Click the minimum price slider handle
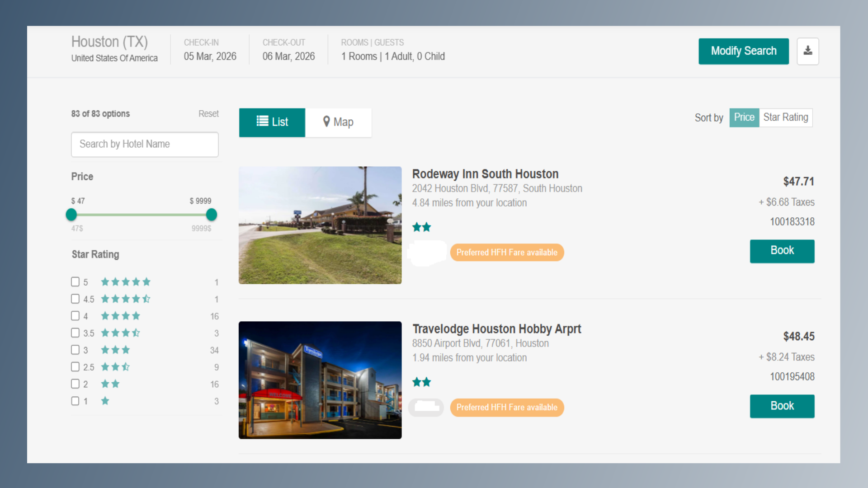Image resolution: width=868 pixels, height=488 pixels. coord(71,215)
